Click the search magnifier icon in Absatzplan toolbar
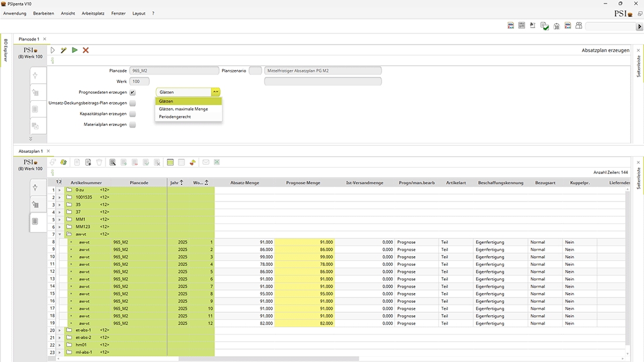This screenshot has height=362, width=644. pos(112,162)
